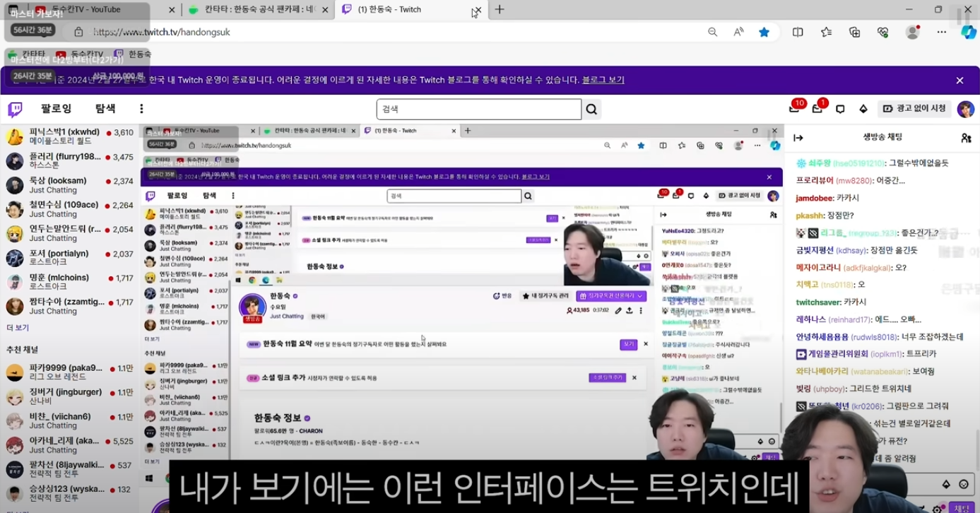This screenshot has width=980, height=513.
Task: Open a new browser tab with plus
Action: (500, 9)
